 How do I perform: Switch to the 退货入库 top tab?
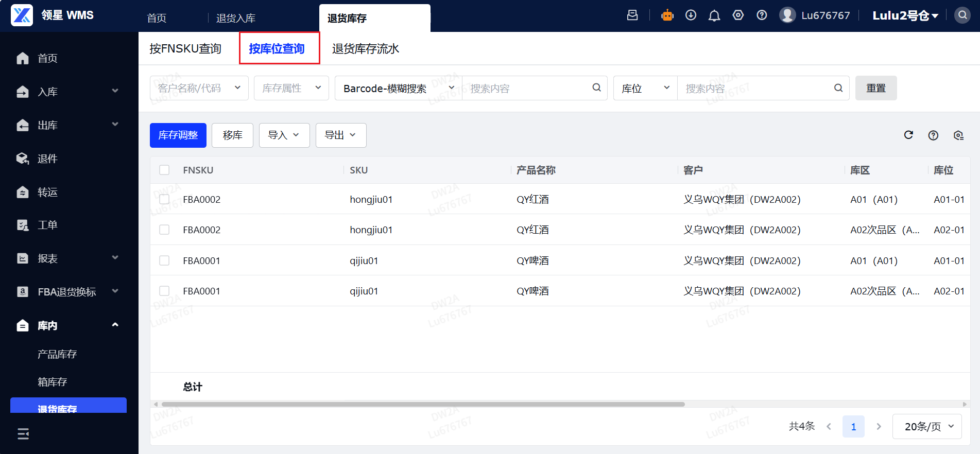point(236,18)
